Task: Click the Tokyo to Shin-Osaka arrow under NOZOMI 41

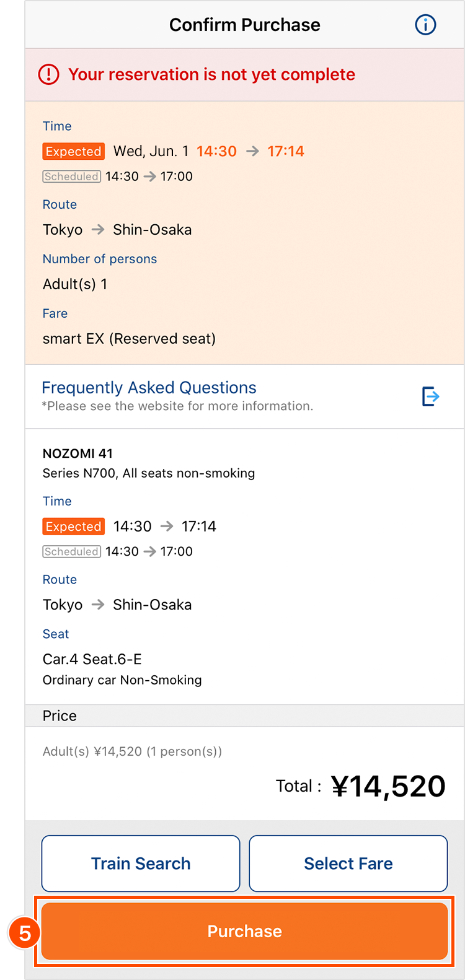Action: 98,605
